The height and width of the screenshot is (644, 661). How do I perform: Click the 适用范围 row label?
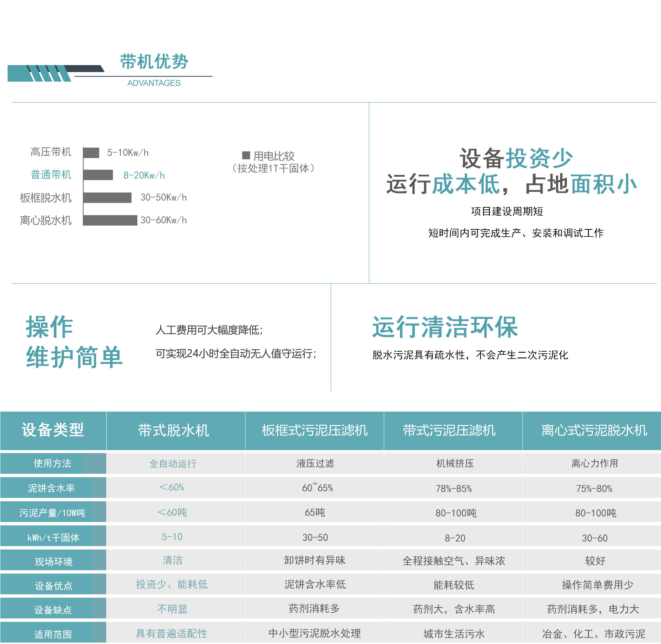(x=53, y=634)
